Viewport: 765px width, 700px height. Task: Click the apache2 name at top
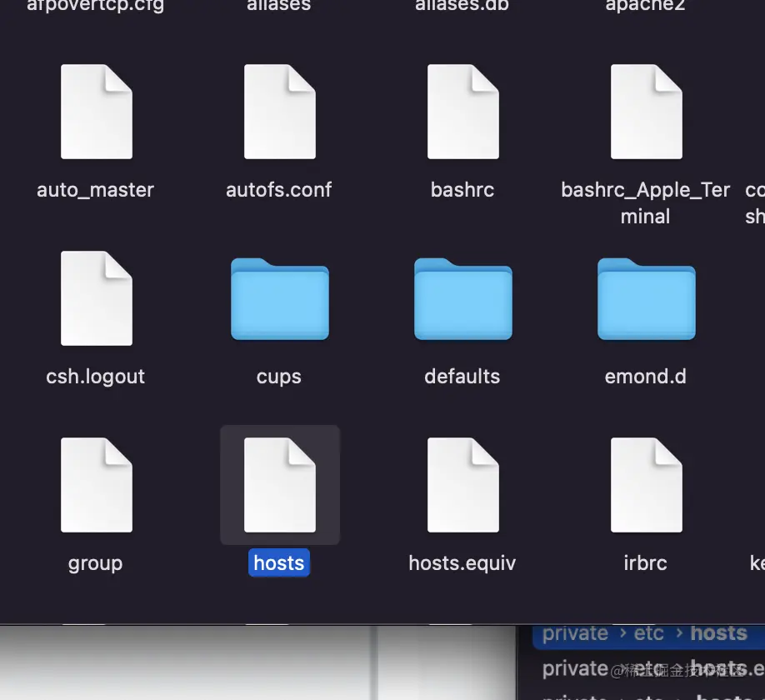(x=646, y=6)
